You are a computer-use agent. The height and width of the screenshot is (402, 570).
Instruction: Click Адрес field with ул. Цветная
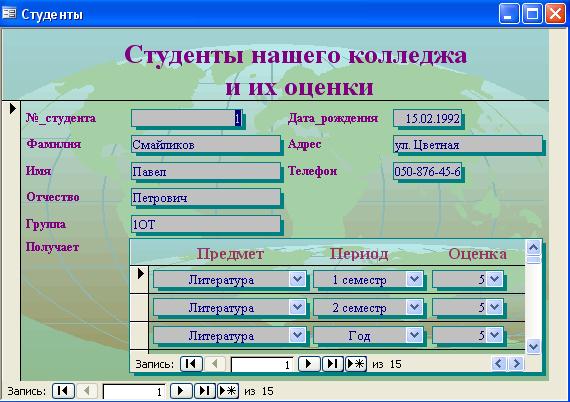point(467,145)
